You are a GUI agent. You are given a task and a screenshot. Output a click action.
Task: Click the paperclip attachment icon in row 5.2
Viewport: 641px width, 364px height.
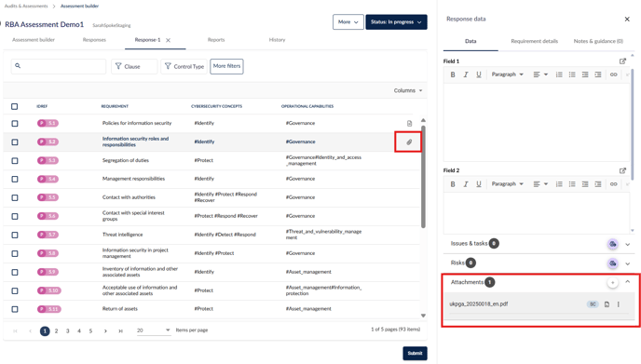(409, 142)
